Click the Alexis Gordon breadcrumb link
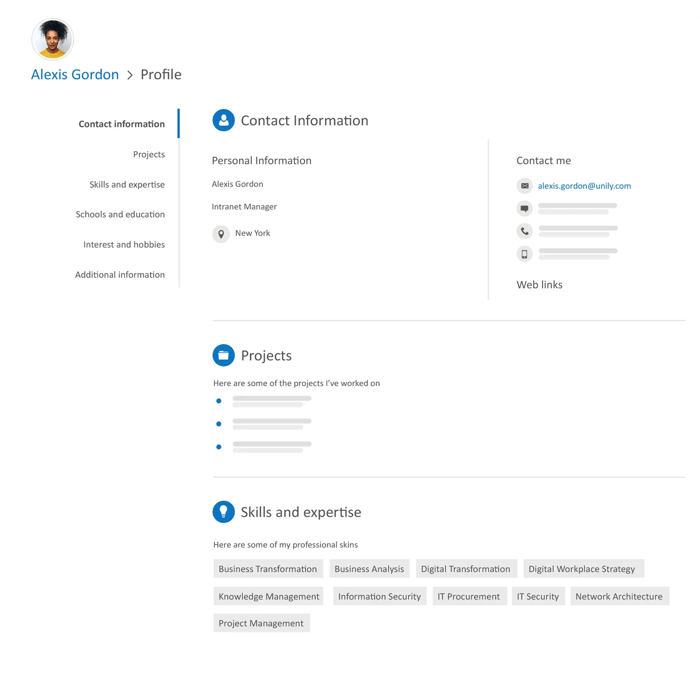 tap(75, 75)
